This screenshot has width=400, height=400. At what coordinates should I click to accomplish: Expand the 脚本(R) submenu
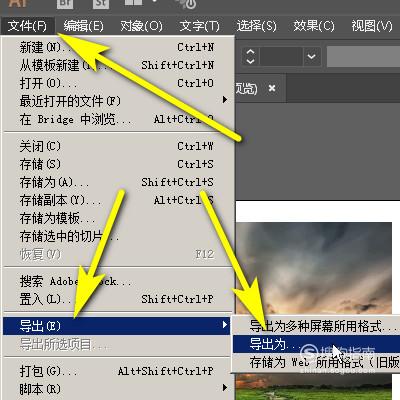[117, 389]
